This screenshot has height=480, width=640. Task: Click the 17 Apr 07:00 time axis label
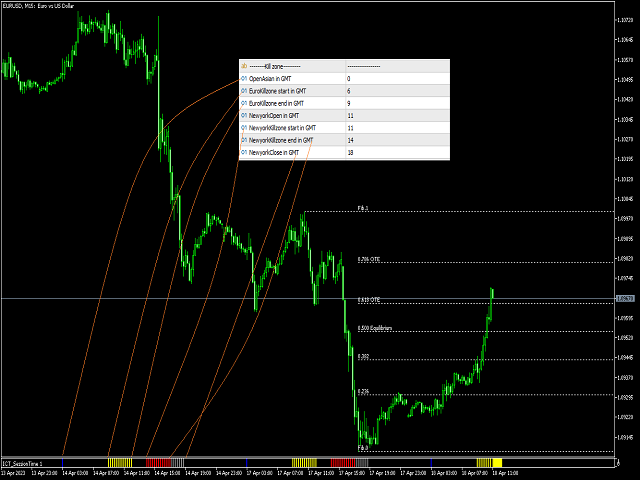pyautogui.click(x=290, y=473)
